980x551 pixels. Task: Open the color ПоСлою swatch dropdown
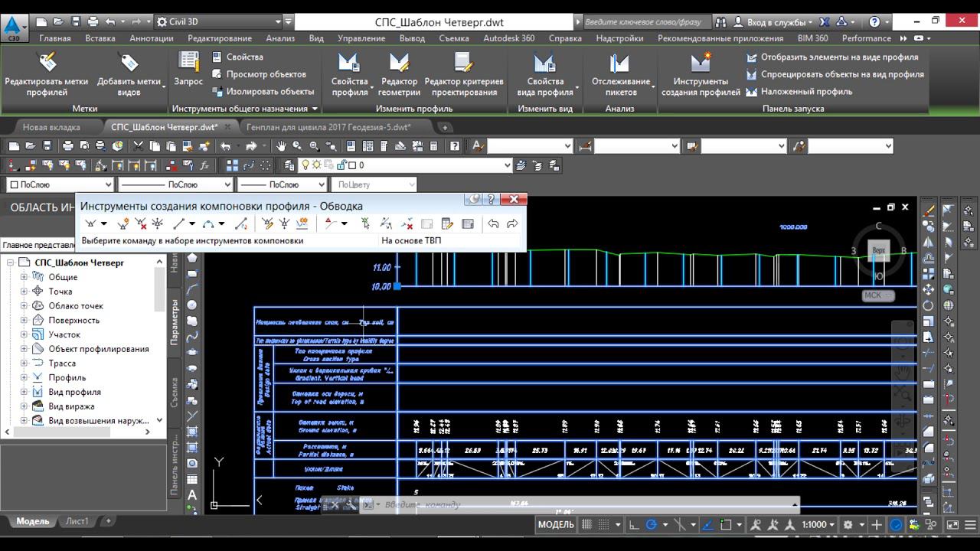click(x=107, y=184)
